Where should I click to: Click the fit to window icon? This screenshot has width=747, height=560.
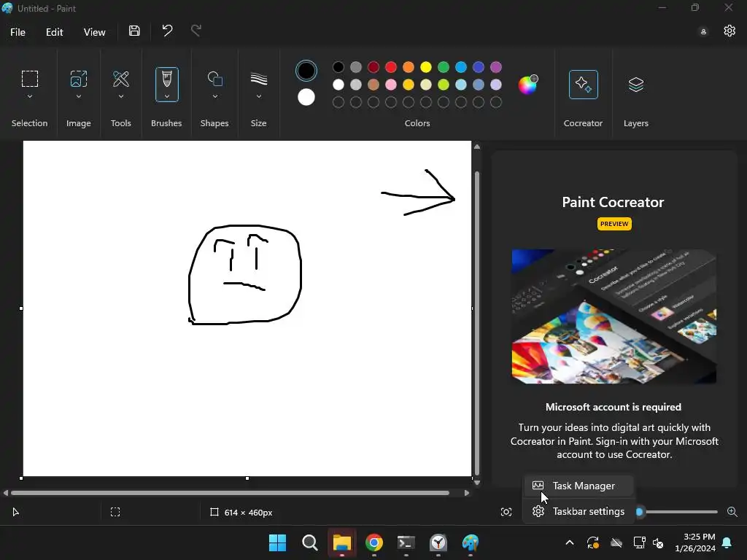pyautogui.click(x=506, y=512)
